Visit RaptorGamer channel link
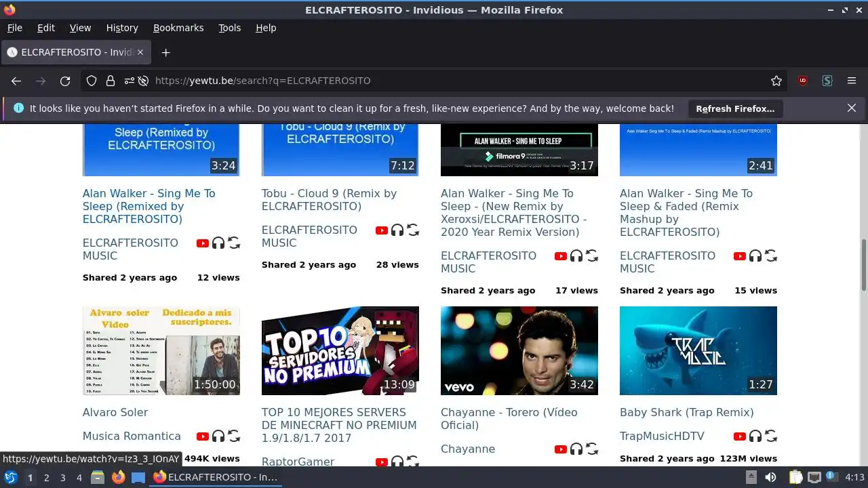This screenshot has width=868, height=488. pos(298,462)
